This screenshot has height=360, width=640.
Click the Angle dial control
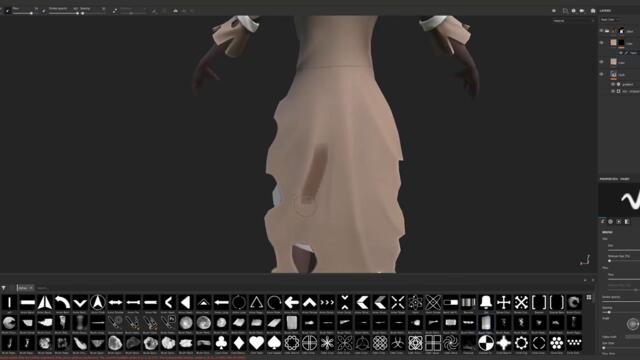[x=633, y=324]
